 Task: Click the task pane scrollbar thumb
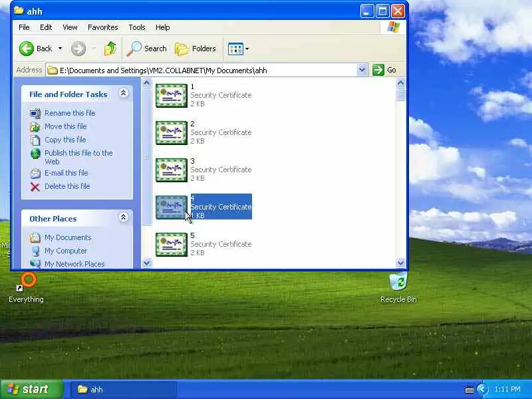tap(146, 156)
